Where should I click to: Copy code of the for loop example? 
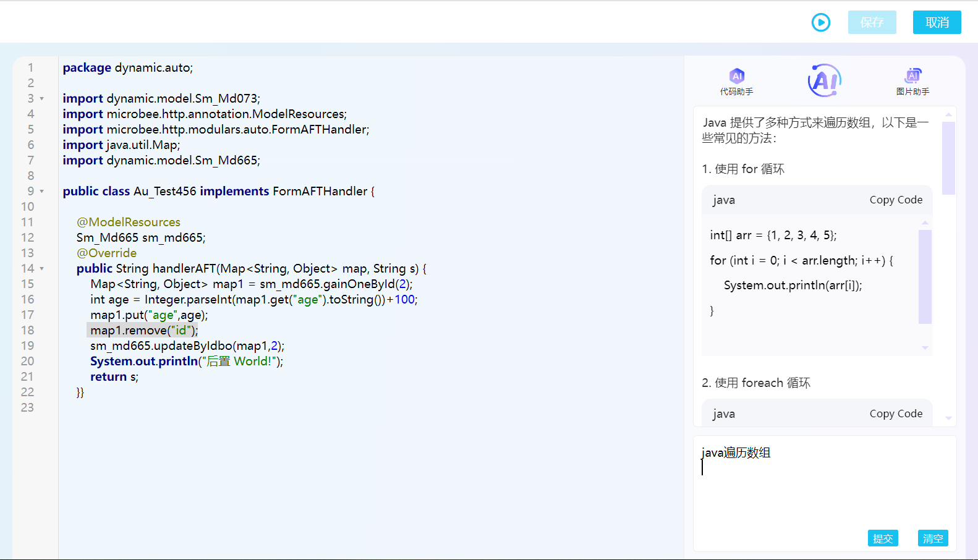[895, 200]
